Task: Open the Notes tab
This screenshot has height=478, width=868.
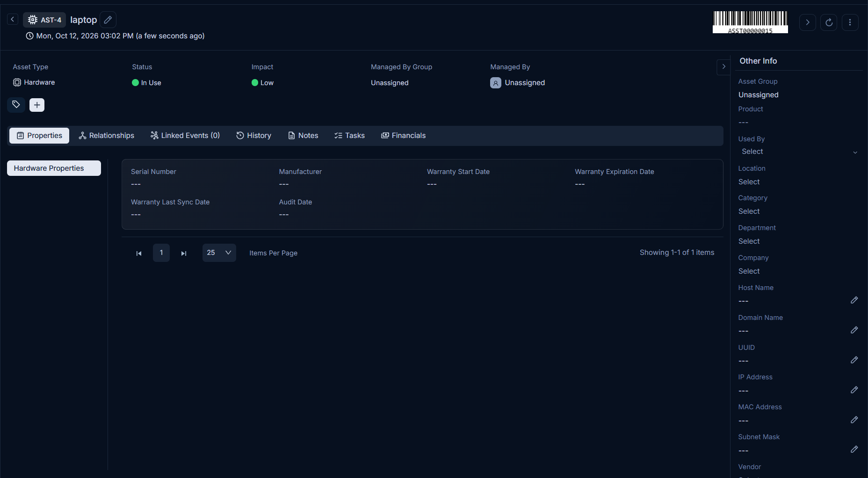Action: coord(303,136)
